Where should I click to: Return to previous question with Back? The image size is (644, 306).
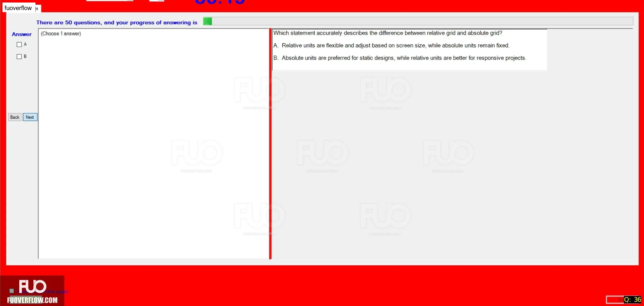(15, 117)
